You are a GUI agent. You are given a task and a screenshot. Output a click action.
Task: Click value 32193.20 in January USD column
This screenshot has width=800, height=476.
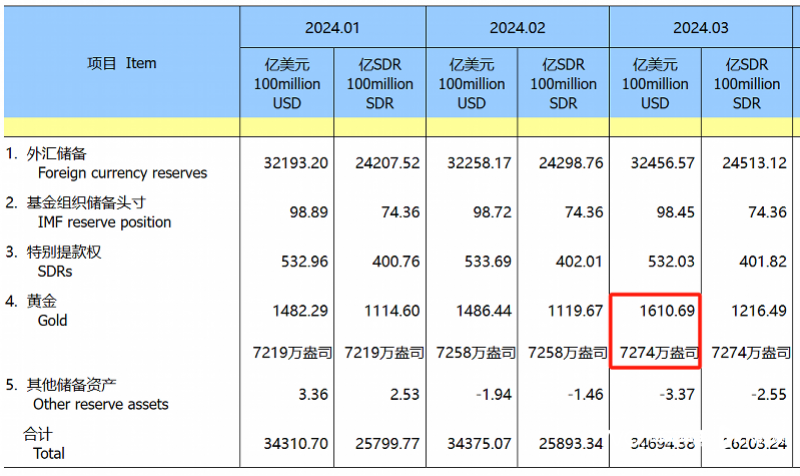click(x=295, y=163)
